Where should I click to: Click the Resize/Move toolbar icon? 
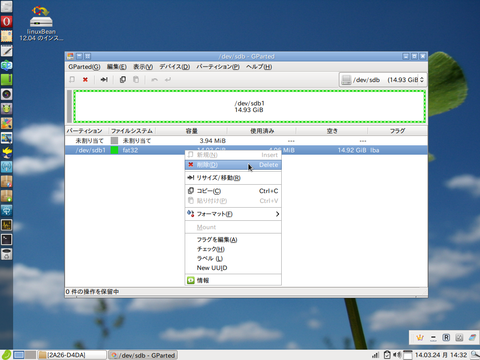104,80
